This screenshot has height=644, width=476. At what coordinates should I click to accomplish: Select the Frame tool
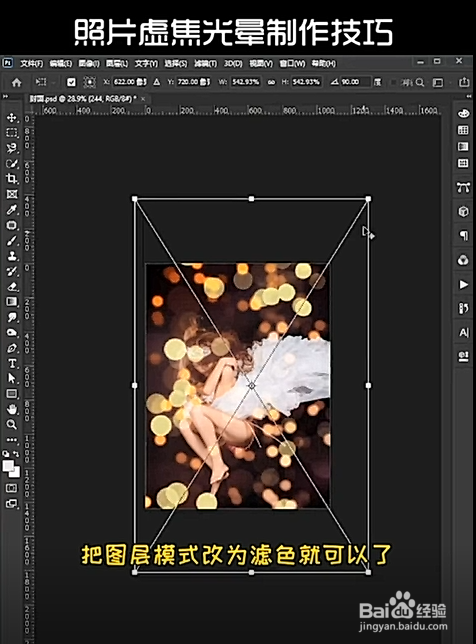(x=11, y=194)
